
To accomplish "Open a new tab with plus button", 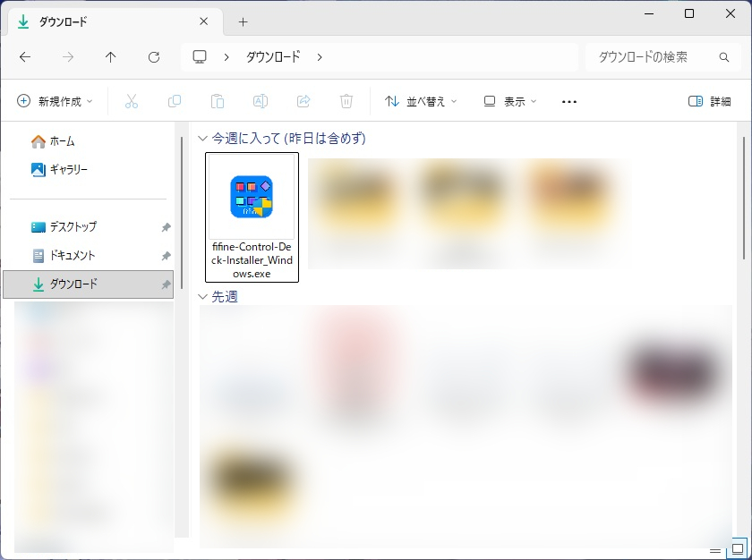I will pos(243,21).
